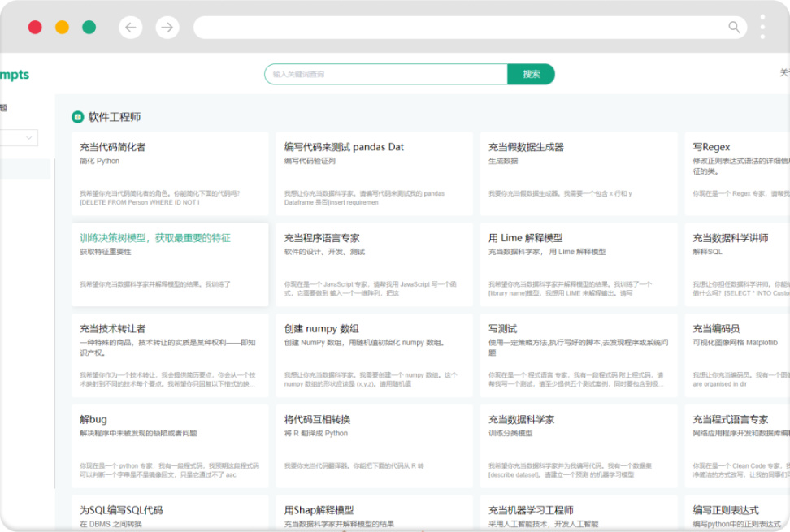Click the browser back arrow button
The width and height of the screenshot is (790, 532).
(x=131, y=27)
